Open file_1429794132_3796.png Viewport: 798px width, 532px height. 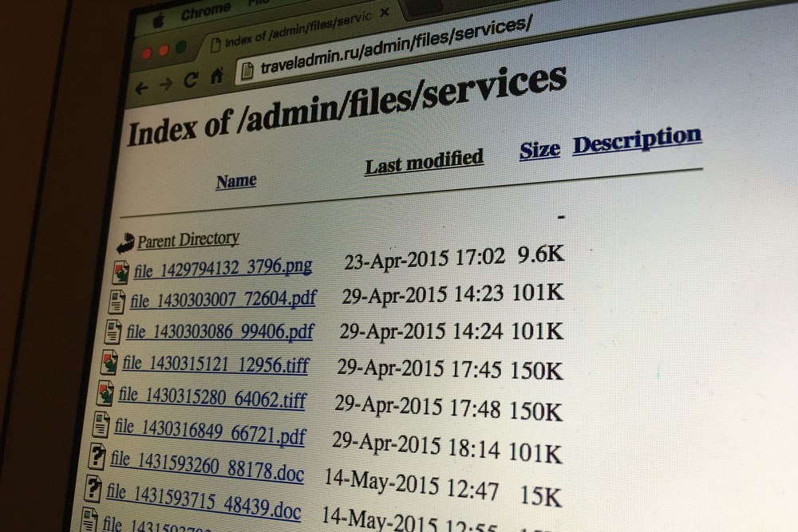pos(223,268)
